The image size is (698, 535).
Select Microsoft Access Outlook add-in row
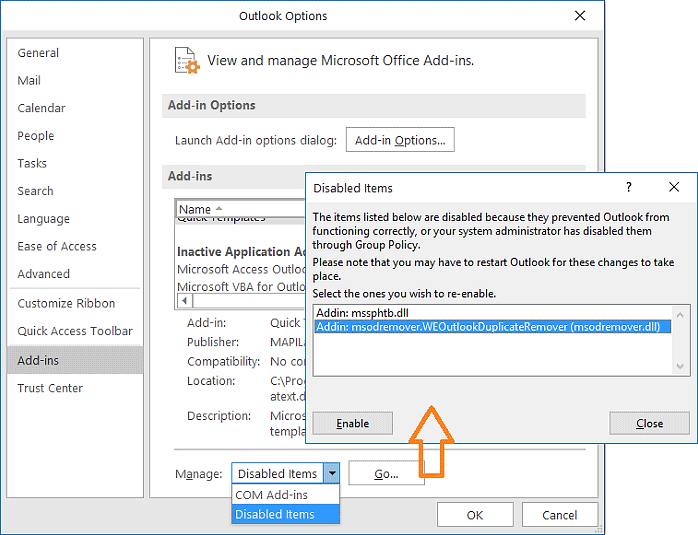[241, 269]
